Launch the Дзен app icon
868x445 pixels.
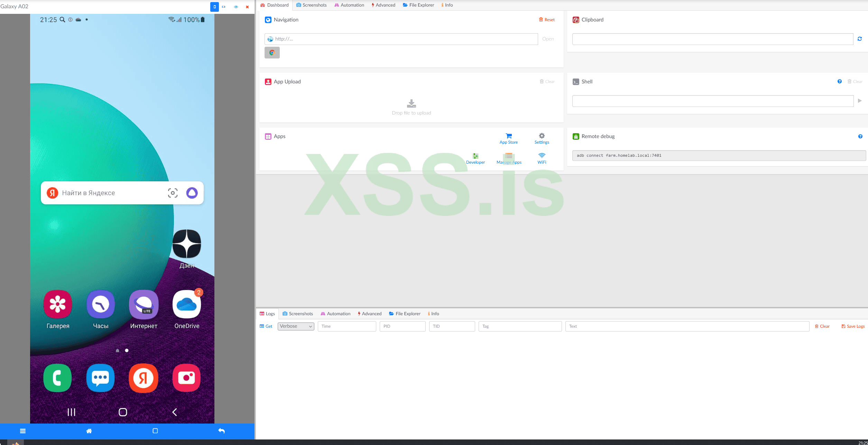point(187,244)
